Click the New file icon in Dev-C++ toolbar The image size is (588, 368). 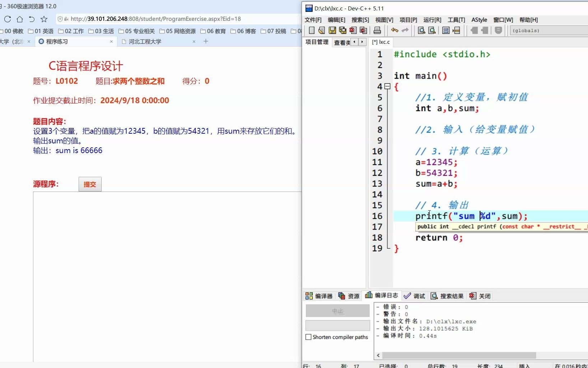pyautogui.click(x=312, y=31)
